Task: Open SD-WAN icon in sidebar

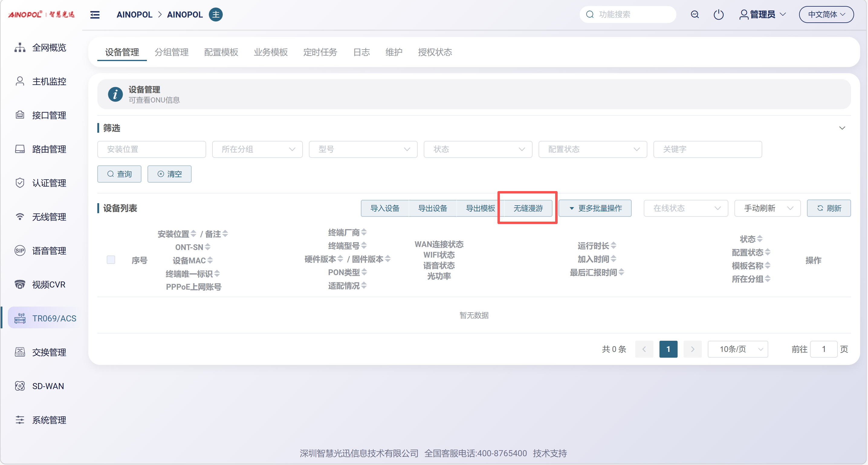Action: (20, 386)
